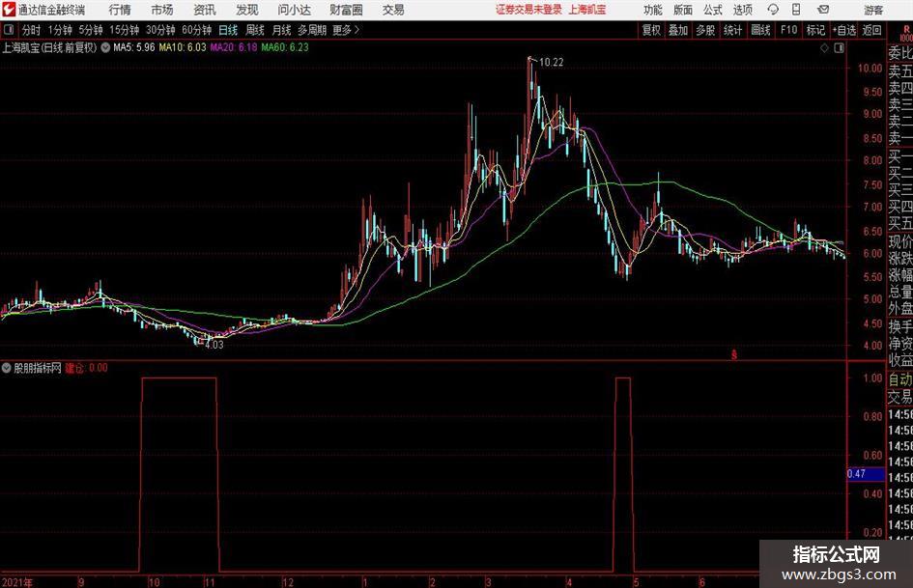The width and height of the screenshot is (913, 588).
Task: Click the red S marker on chart
Action: coord(734,354)
